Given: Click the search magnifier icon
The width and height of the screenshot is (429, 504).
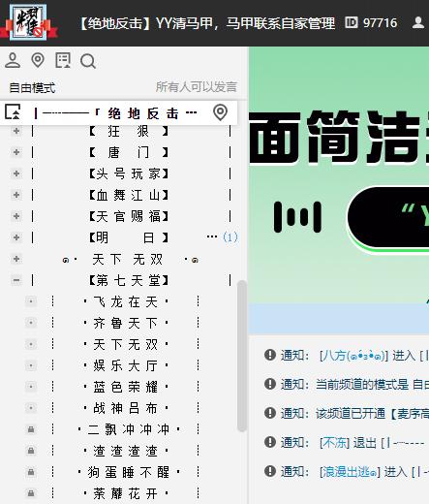Looking at the screenshot, I should pos(88,61).
